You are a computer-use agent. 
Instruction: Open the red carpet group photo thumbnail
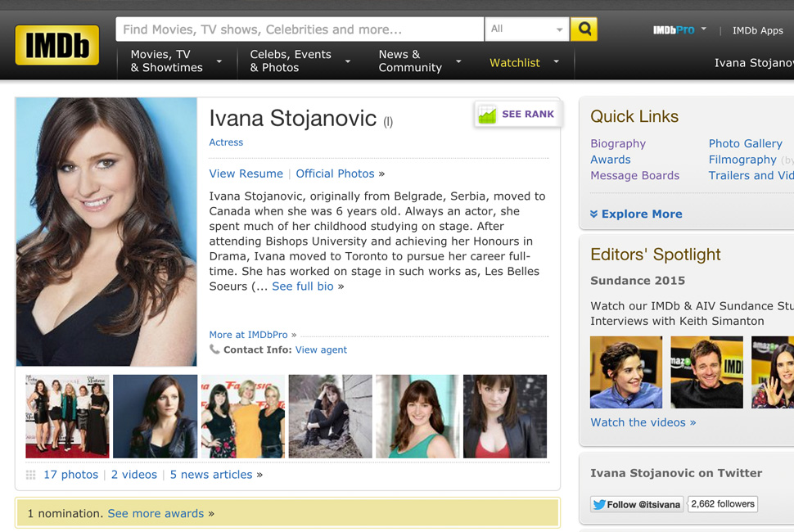coord(67,416)
